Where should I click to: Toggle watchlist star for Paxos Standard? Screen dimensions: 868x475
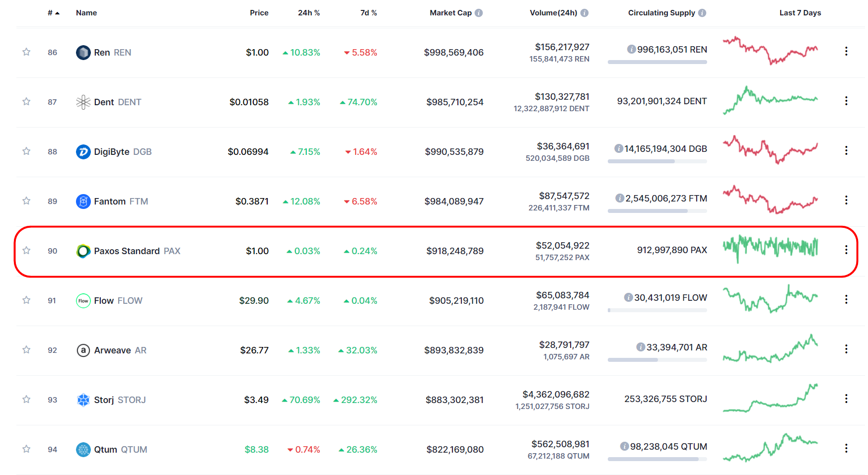(26, 250)
